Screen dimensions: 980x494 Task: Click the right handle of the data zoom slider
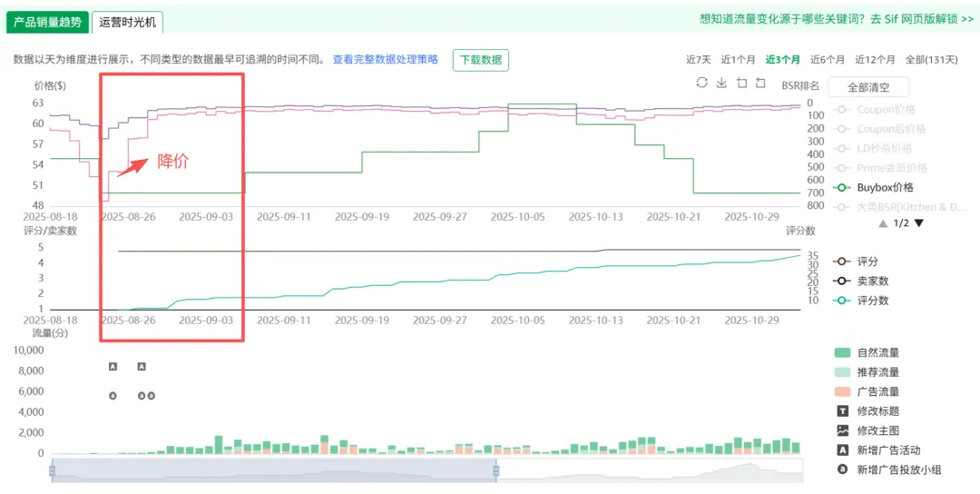(x=496, y=470)
